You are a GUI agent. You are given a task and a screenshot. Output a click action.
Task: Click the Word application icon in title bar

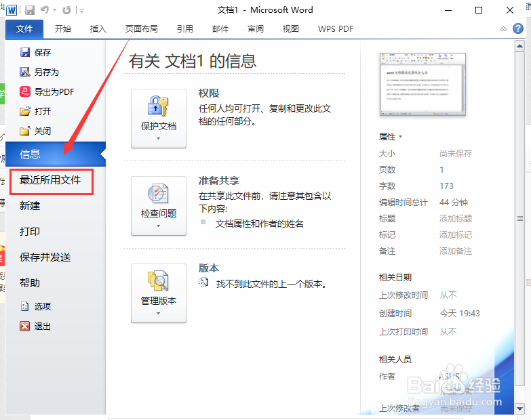point(11,10)
